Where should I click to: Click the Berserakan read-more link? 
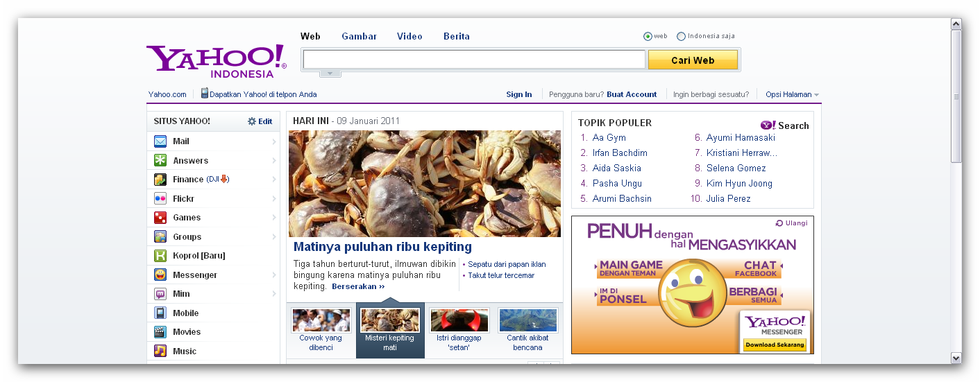(358, 286)
